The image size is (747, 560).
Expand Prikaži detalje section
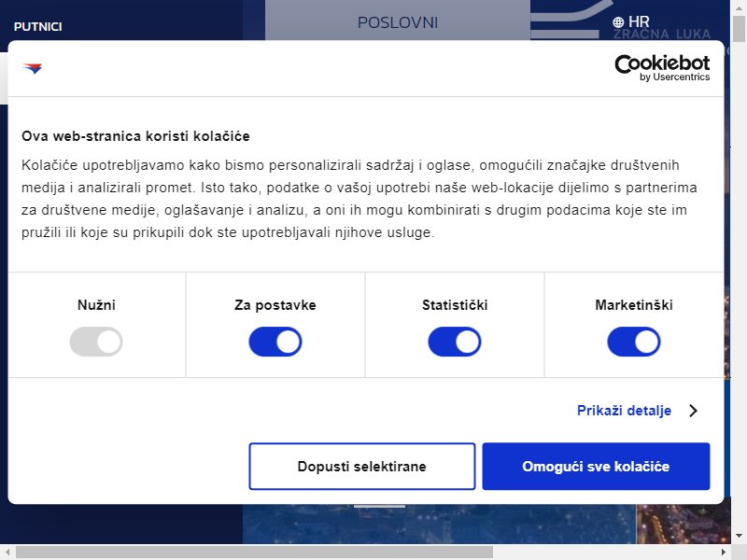tap(624, 411)
